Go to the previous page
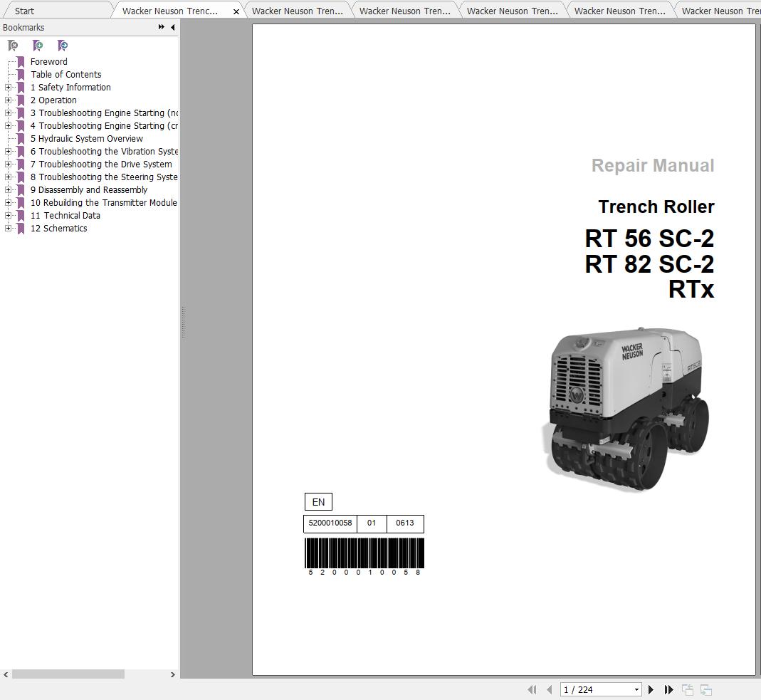761x700 pixels. tap(550, 689)
